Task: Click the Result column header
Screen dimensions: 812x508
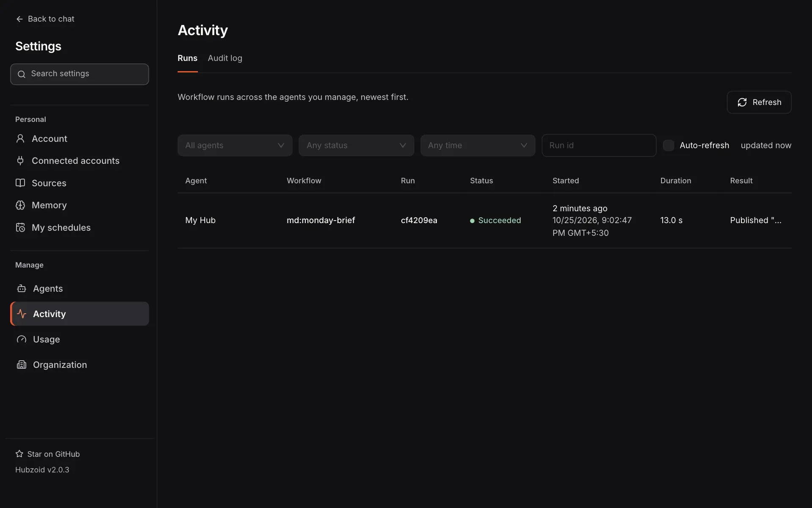Action: [x=741, y=180]
